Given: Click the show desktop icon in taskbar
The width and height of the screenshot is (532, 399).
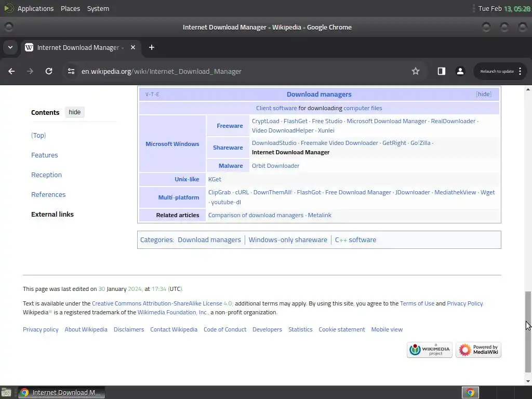Looking at the screenshot, I should 6,393.
